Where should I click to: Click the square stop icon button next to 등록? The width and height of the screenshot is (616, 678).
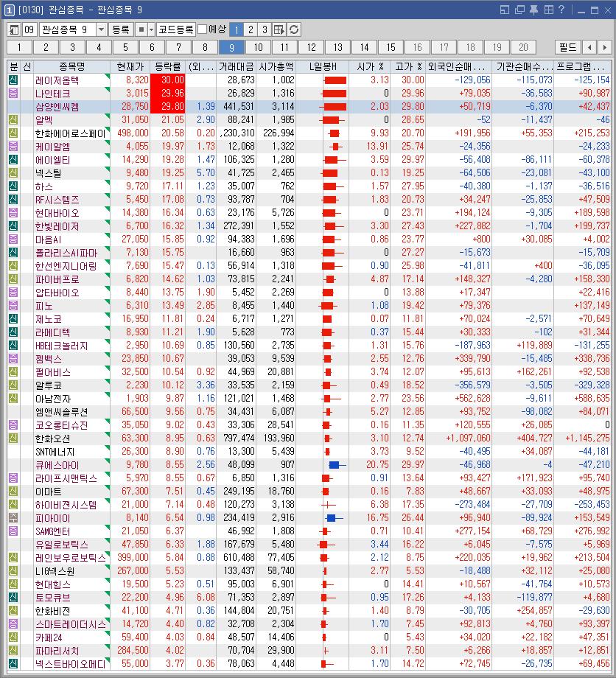pyautogui.click(x=141, y=29)
